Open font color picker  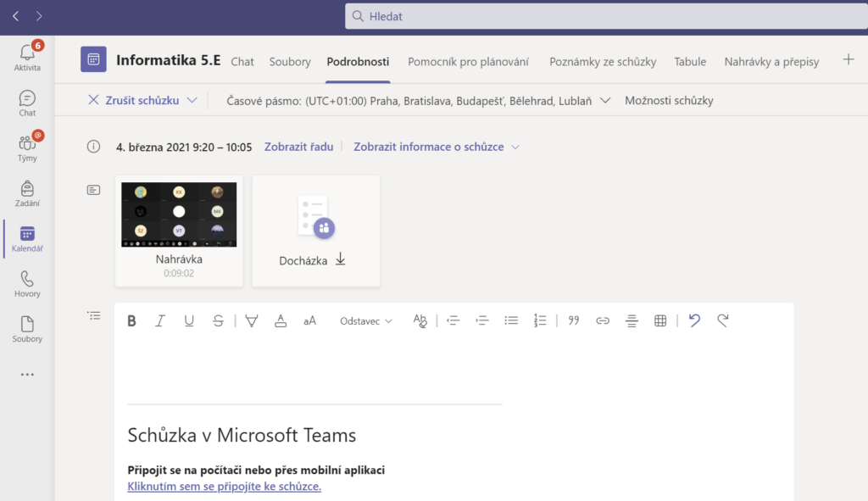tap(281, 320)
